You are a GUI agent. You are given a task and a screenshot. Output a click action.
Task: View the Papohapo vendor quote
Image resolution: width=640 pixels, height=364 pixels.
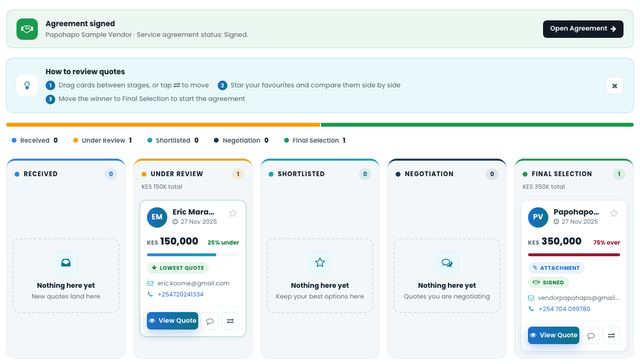[553, 335]
